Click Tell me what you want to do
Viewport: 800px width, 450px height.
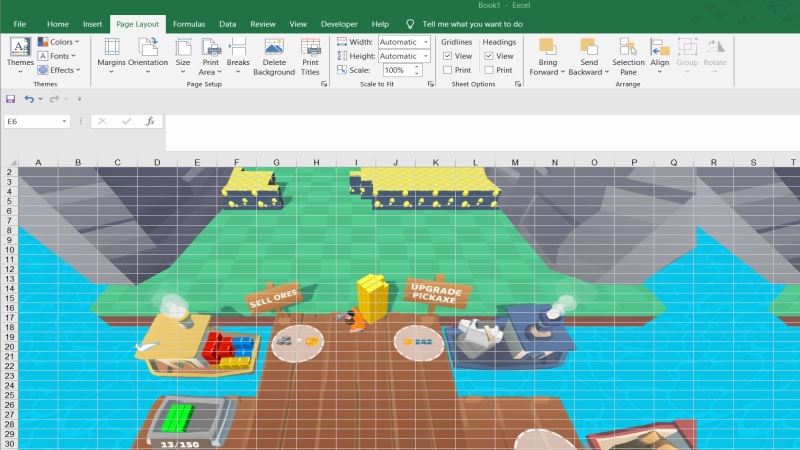472,24
